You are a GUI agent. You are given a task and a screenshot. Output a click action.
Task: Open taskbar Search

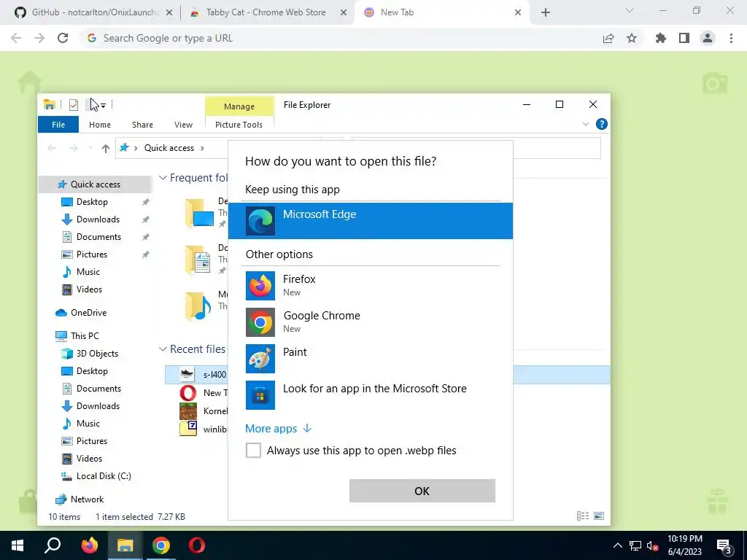click(x=53, y=545)
